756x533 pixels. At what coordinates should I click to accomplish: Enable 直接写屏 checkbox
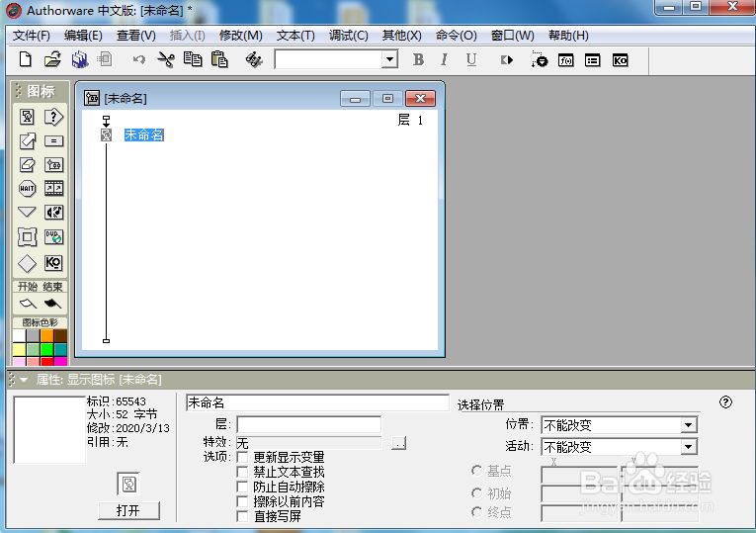[242, 516]
